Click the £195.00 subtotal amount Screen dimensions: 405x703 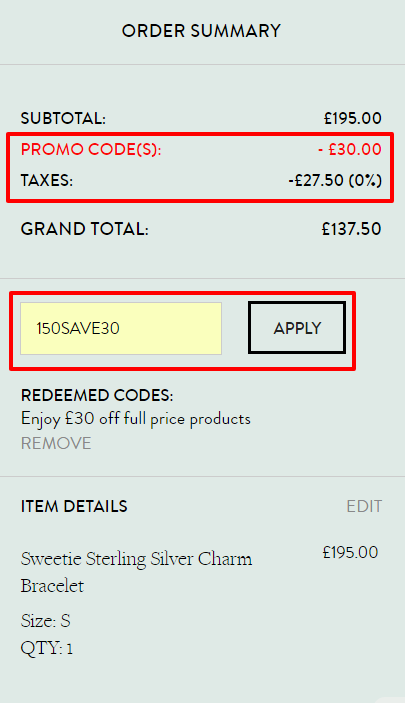pyautogui.click(x=353, y=118)
